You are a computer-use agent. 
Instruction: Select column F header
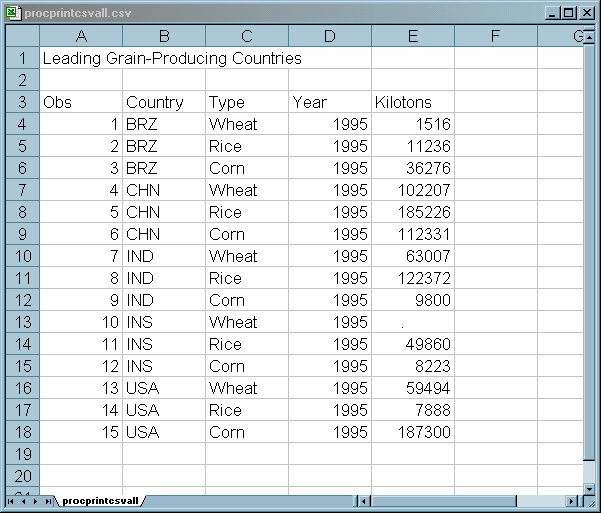tap(496, 36)
